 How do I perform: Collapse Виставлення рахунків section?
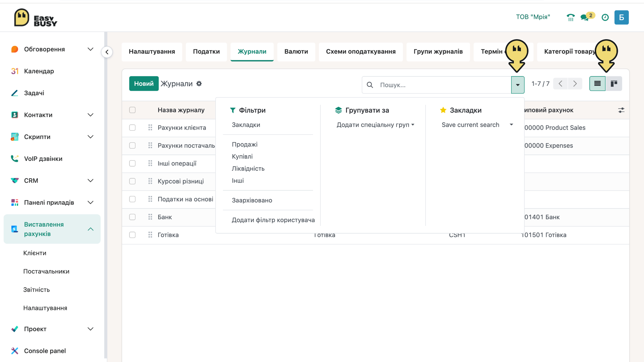coord(90,229)
